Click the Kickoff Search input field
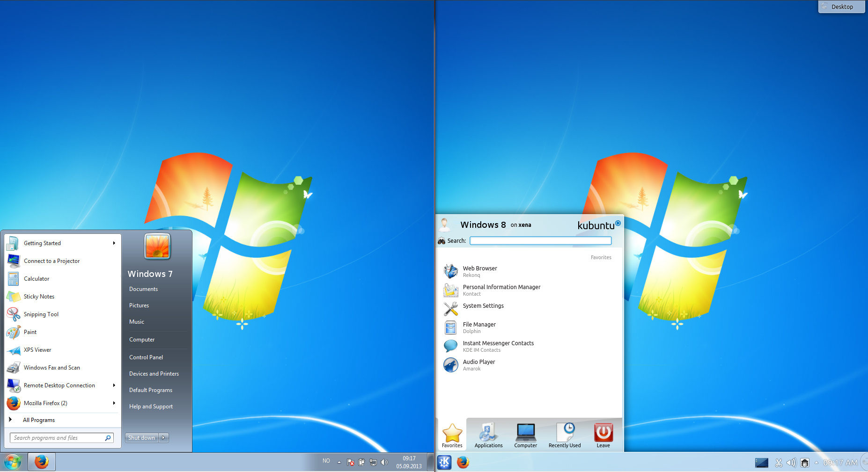 [x=540, y=240]
